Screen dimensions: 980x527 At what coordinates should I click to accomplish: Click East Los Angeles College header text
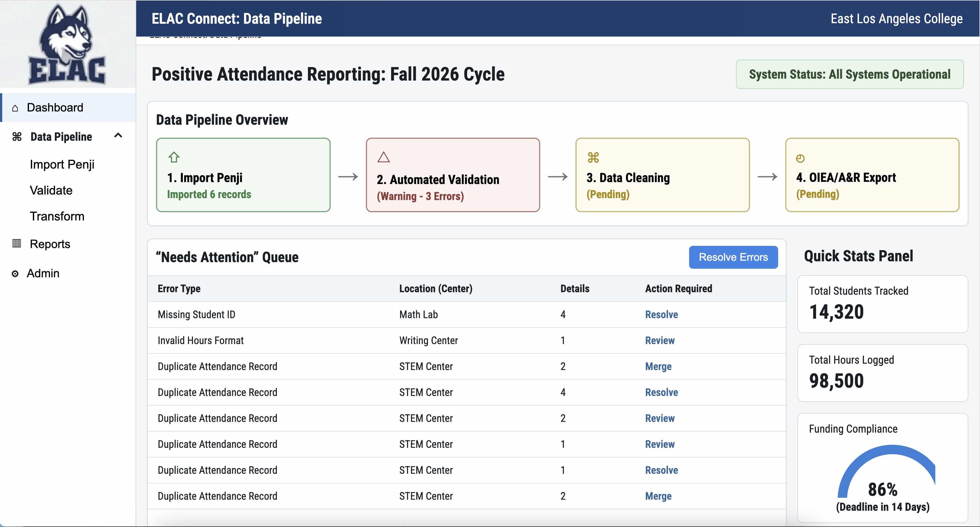[x=896, y=19]
